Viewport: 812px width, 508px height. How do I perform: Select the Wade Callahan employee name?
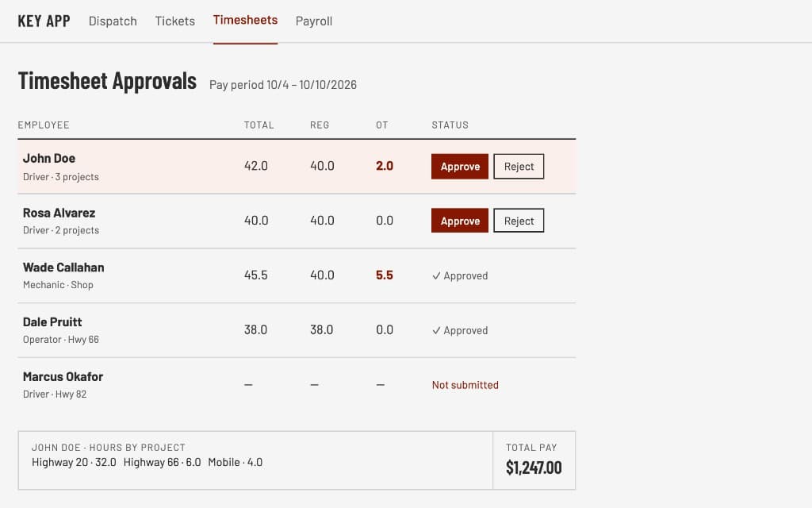click(x=63, y=267)
